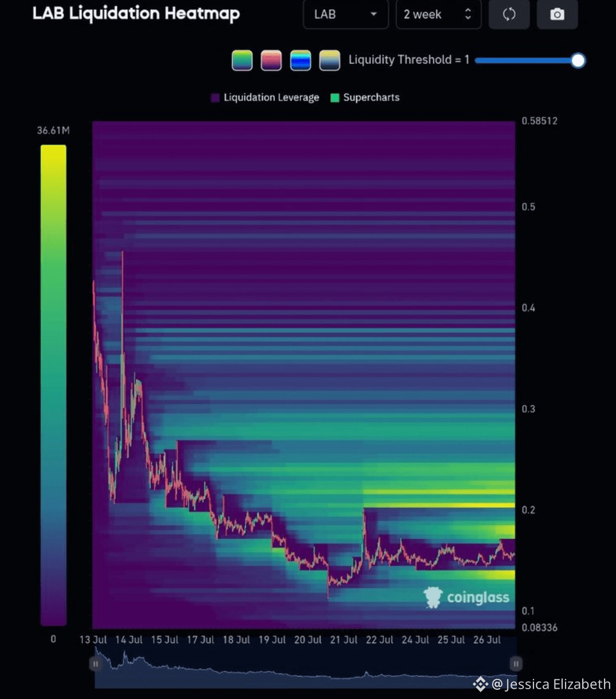Click the 36.61M color scale bar
616x699 pixels.
[53, 385]
